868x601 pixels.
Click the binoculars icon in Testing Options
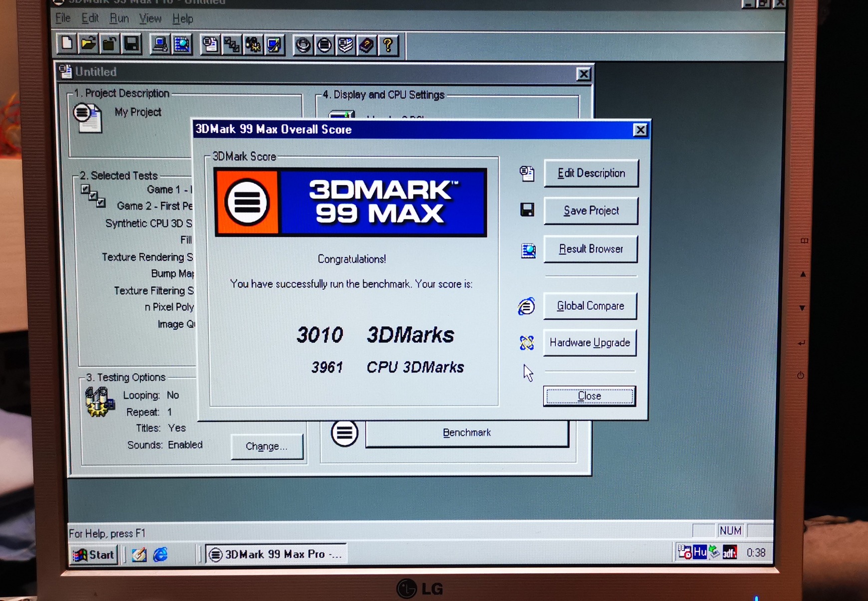(x=99, y=401)
